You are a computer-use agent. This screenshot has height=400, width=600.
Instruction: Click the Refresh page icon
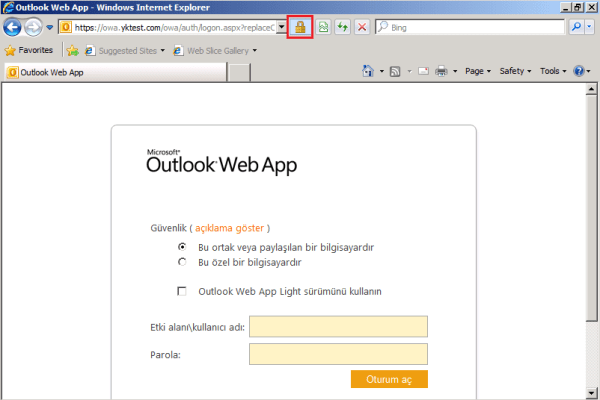coord(344,27)
